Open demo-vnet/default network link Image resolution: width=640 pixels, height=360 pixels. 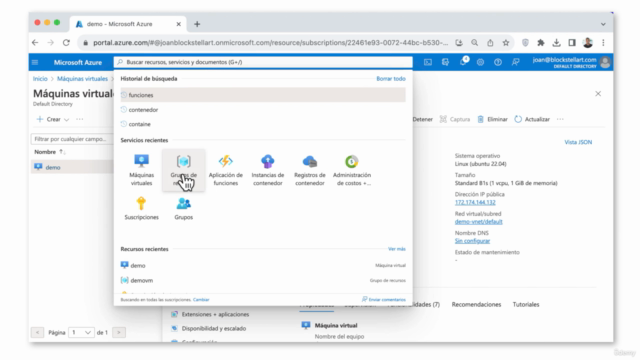click(478, 222)
